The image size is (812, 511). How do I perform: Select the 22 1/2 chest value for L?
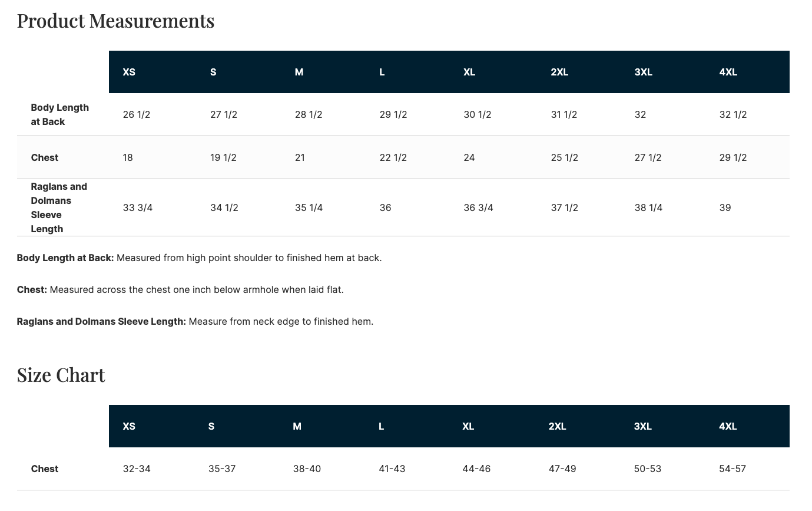pyautogui.click(x=393, y=157)
